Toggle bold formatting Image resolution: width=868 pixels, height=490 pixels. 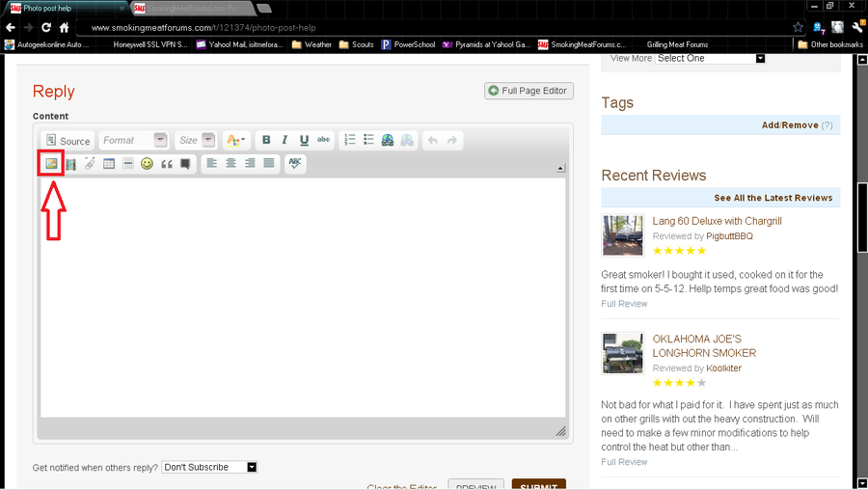[x=266, y=141]
